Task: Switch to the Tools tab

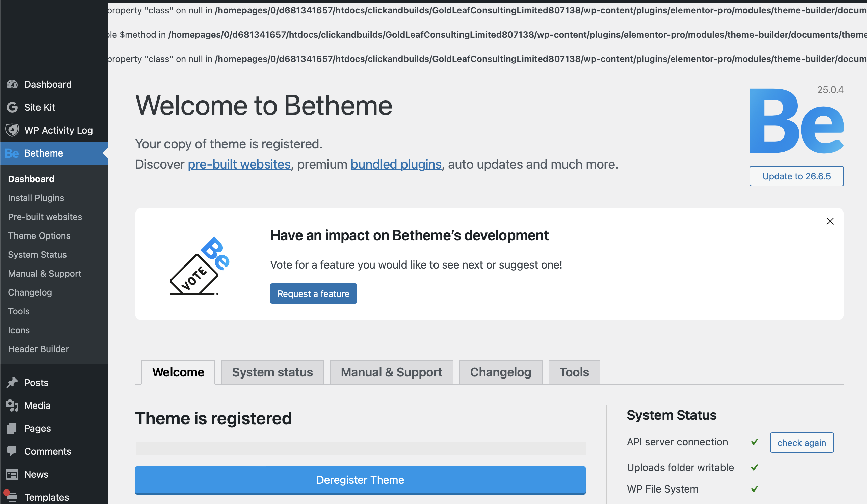Action: pos(574,372)
